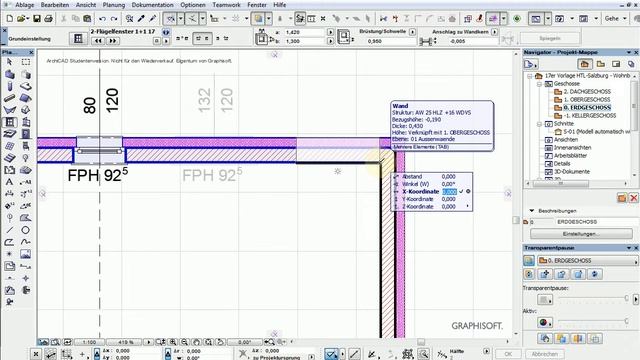Open the Planung menu

[x=113, y=5]
